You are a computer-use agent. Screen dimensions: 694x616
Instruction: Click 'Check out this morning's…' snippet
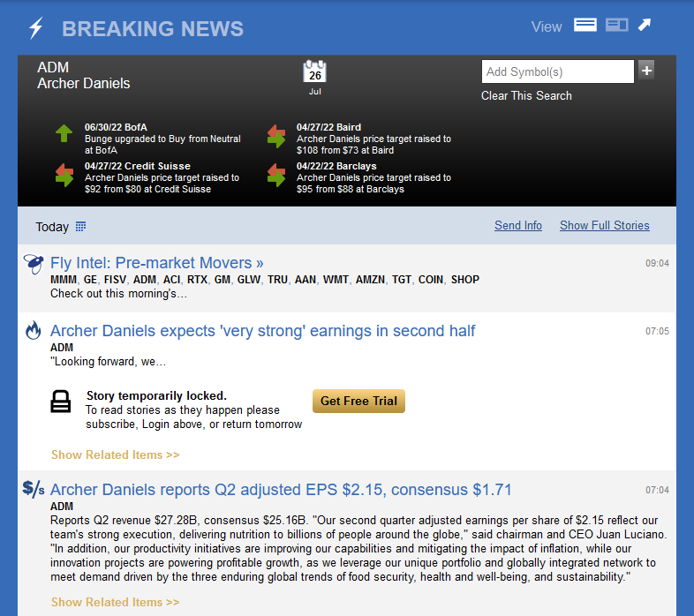click(x=118, y=293)
